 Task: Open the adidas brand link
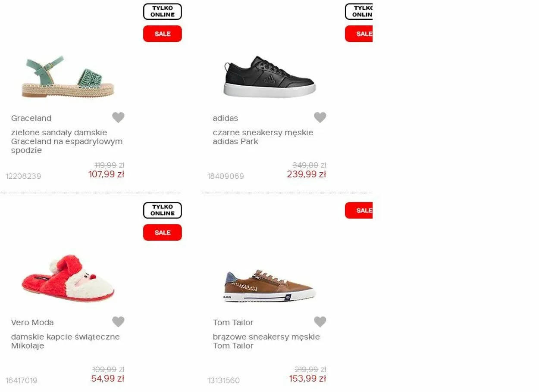225,118
